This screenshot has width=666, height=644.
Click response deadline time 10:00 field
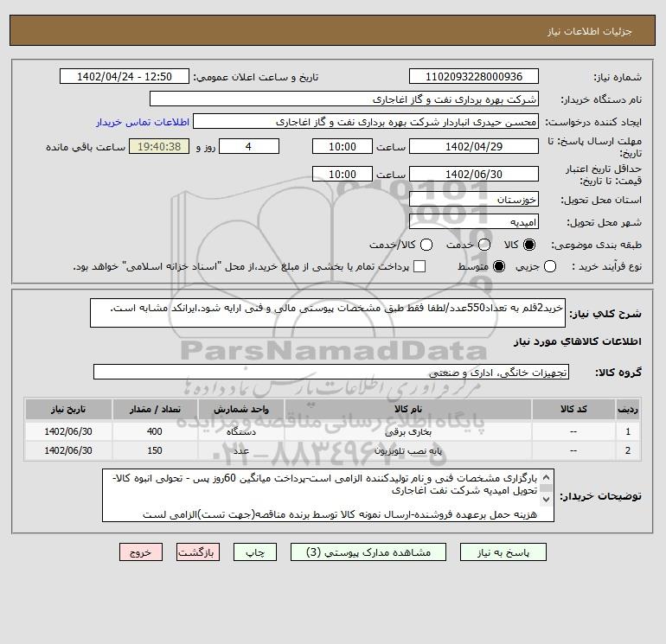pyautogui.click(x=343, y=147)
